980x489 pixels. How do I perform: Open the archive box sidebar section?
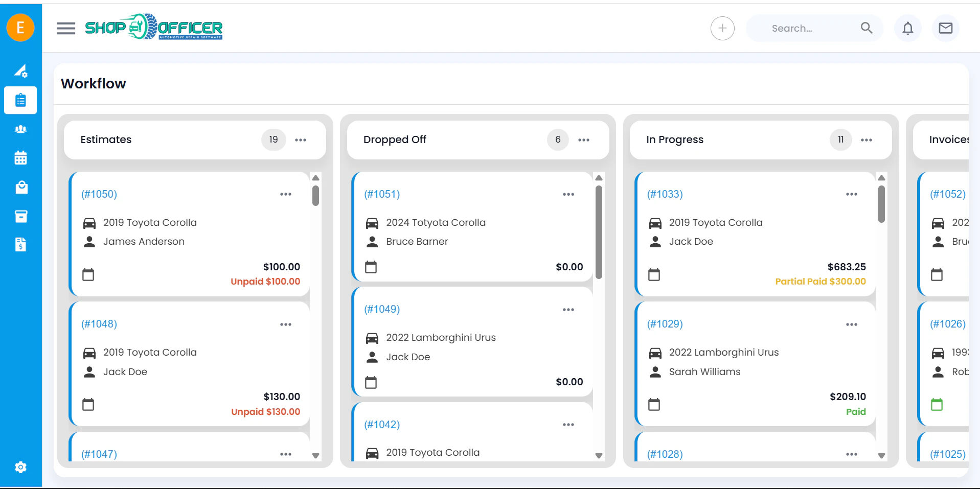click(20, 216)
